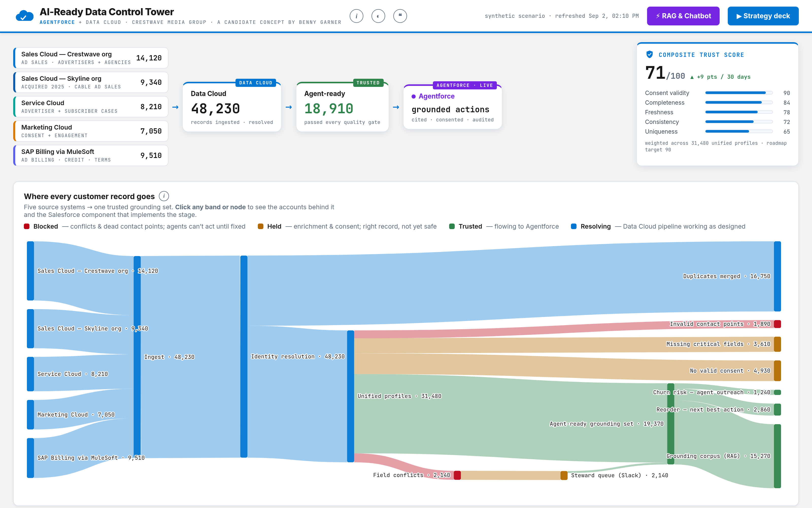
Task: Click the orange Held legend swatch
Action: click(x=260, y=227)
